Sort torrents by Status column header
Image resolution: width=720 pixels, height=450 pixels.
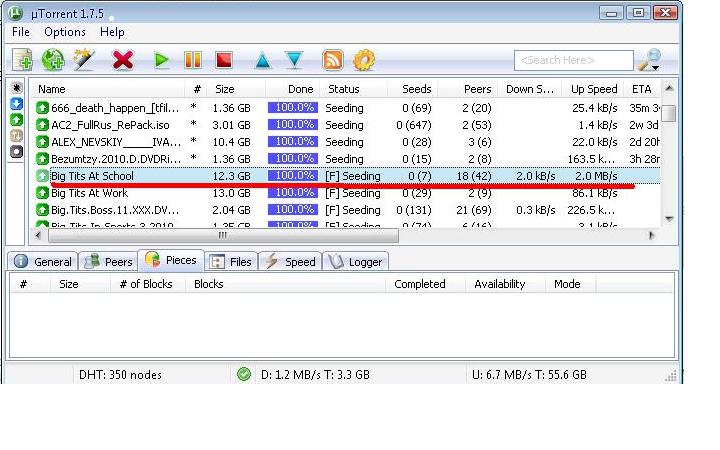tap(343, 89)
